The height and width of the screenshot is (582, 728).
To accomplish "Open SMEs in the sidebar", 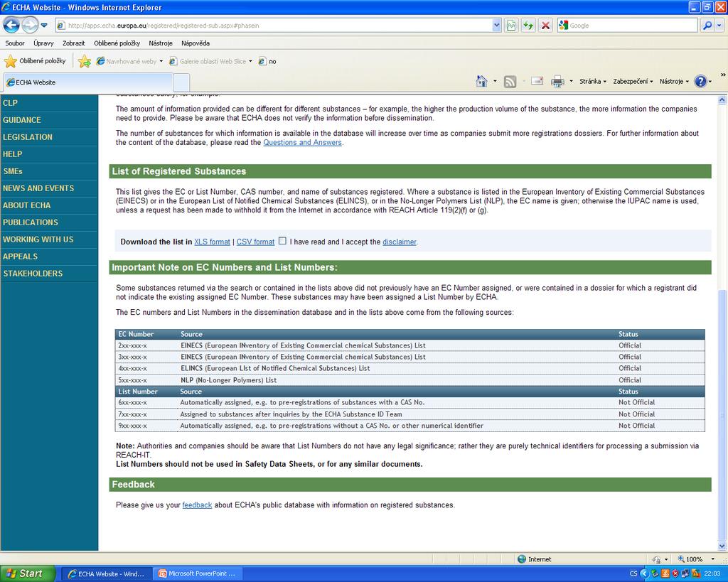I will tap(13, 171).
